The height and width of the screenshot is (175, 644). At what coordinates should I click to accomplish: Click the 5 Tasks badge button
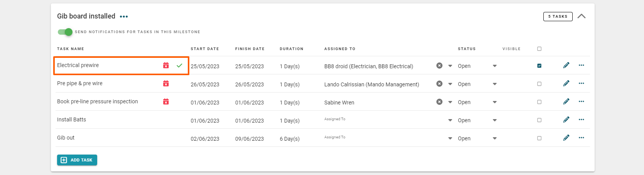pos(558,17)
